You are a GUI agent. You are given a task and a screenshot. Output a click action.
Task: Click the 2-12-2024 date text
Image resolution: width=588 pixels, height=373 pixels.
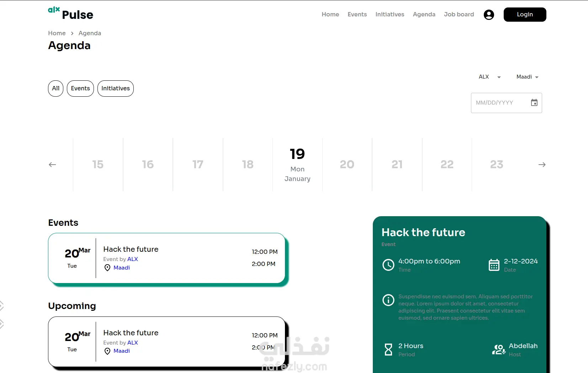click(521, 261)
